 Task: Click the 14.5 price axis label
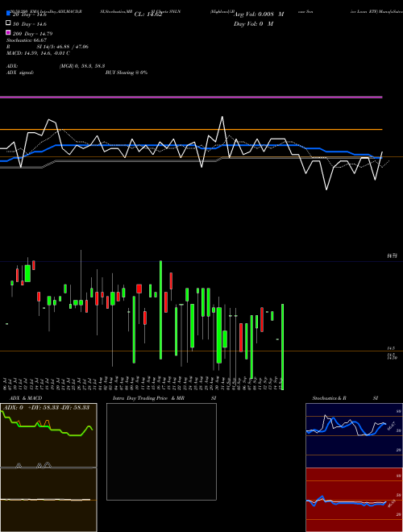(391, 348)
